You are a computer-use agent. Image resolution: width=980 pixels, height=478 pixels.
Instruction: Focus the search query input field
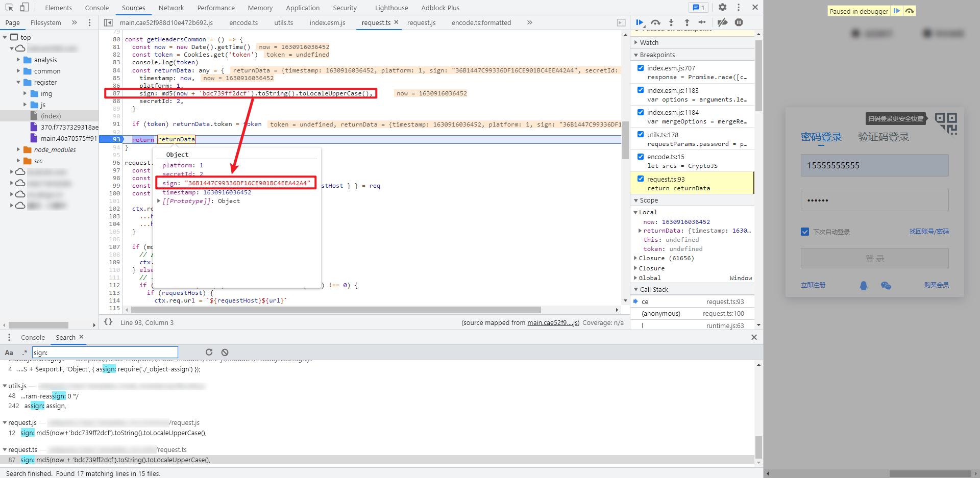[105, 353]
